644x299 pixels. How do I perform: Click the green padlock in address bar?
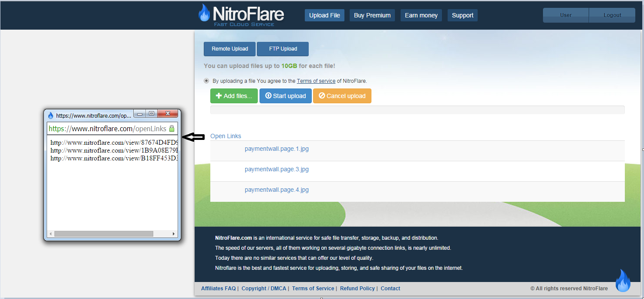click(172, 129)
